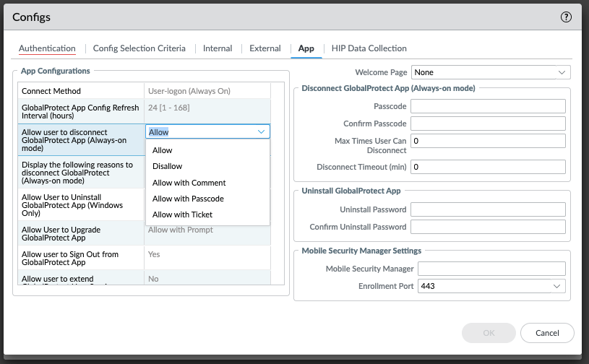Expand the Welcome Page dropdown
589x364 pixels.
coord(562,72)
